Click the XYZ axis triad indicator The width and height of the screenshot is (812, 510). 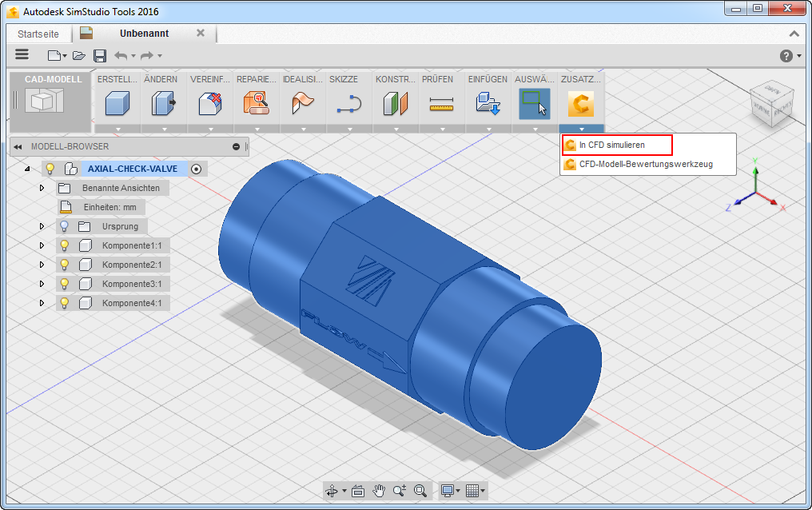[x=756, y=186]
